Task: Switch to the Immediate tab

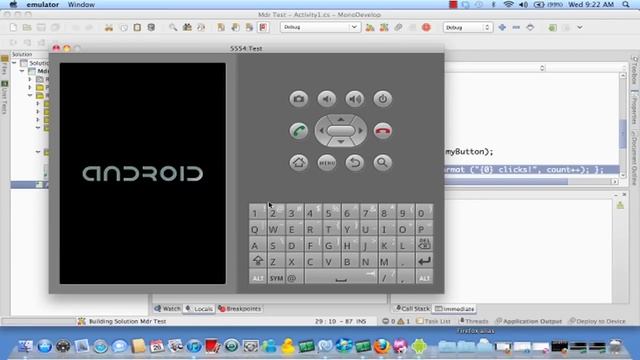Action: coord(455,309)
